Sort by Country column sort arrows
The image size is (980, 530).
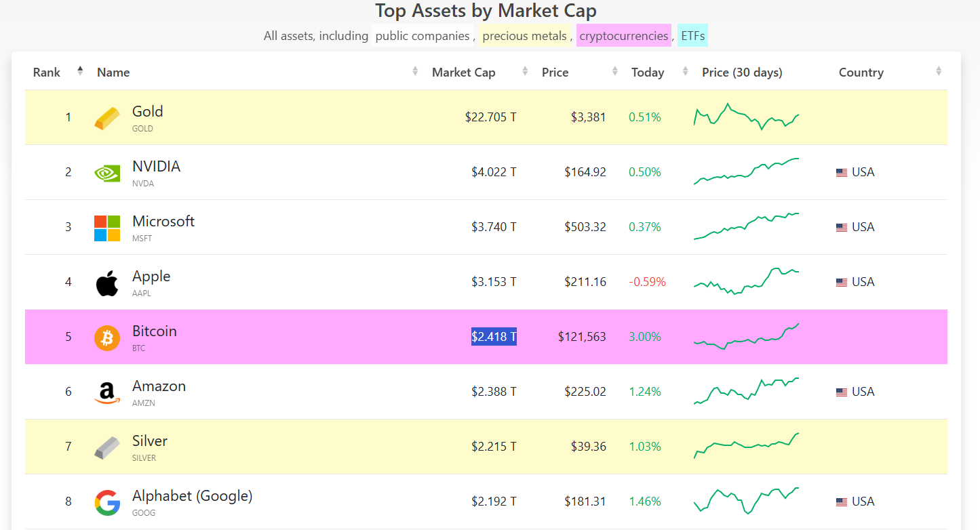[x=939, y=70]
